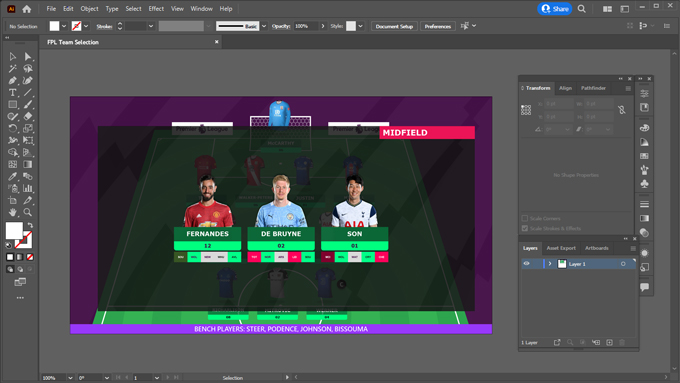Select the Eraser tool
The width and height of the screenshot is (680, 383).
[x=28, y=116]
